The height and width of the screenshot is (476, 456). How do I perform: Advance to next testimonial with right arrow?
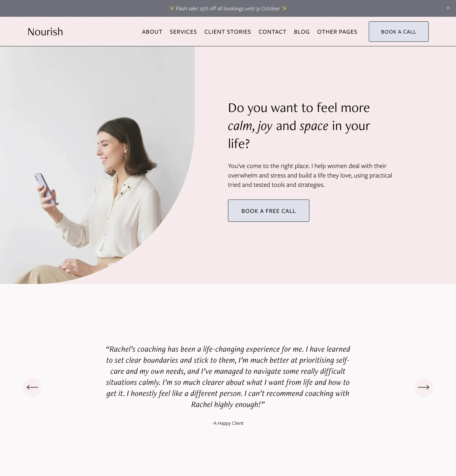(423, 387)
